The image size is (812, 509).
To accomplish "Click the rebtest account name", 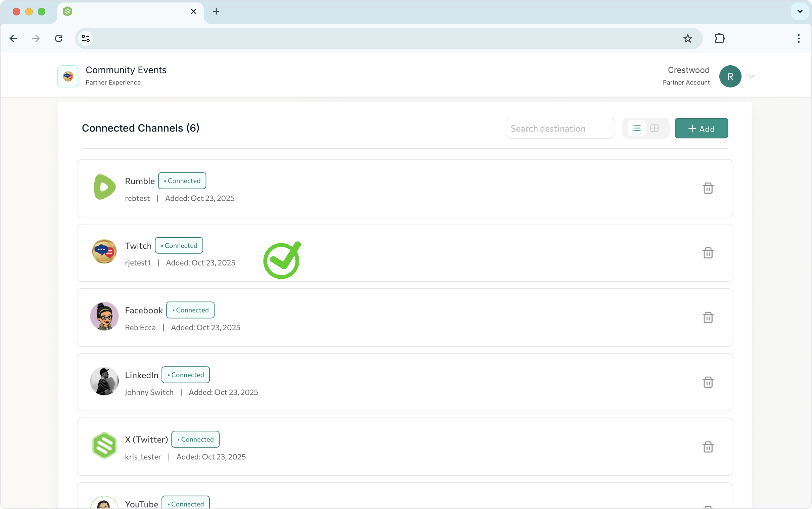I will [137, 198].
